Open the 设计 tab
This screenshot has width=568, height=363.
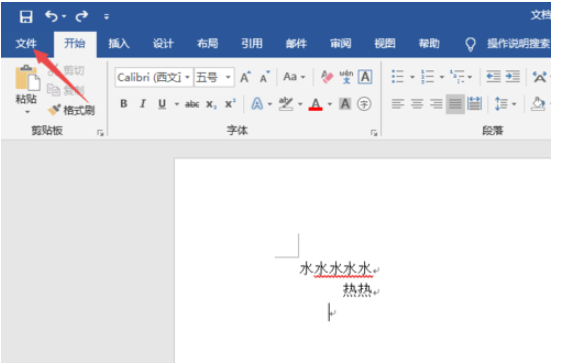click(x=163, y=44)
